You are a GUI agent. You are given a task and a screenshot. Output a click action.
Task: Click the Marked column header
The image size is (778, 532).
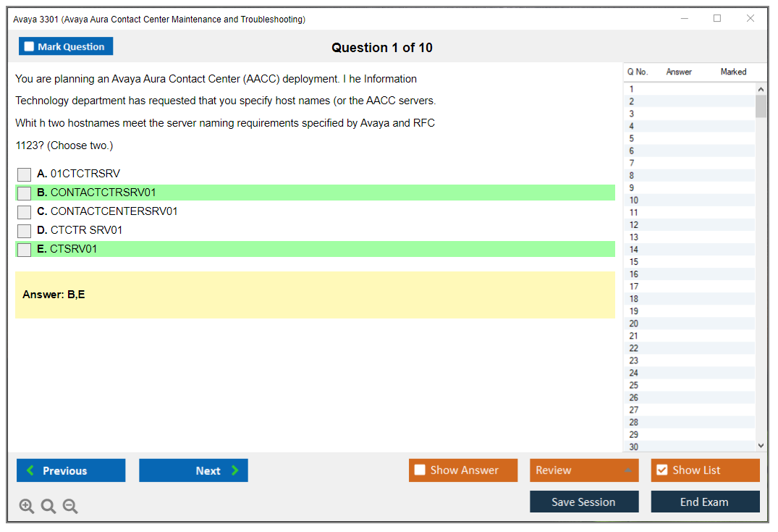(x=733, y=72)
